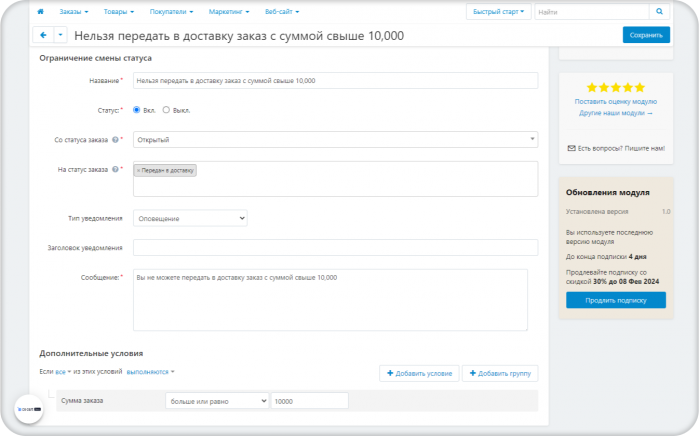
Task: Open Другие наши модули link
Action: coord(616,113)
